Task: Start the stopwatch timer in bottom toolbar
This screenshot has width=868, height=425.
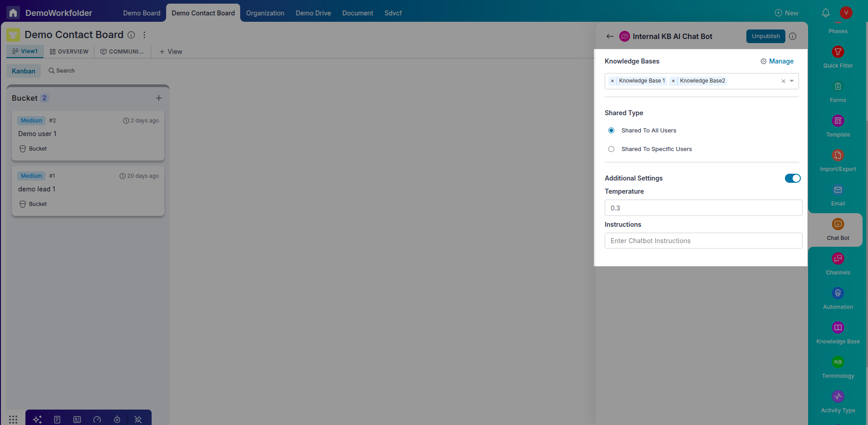Action: [117, 420]
